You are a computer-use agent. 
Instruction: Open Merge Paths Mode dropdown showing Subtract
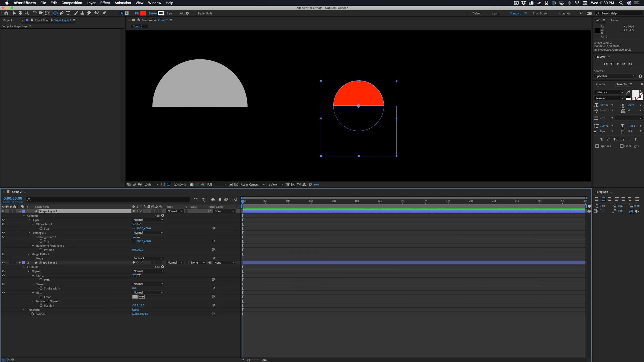click(x=148, y=258)
